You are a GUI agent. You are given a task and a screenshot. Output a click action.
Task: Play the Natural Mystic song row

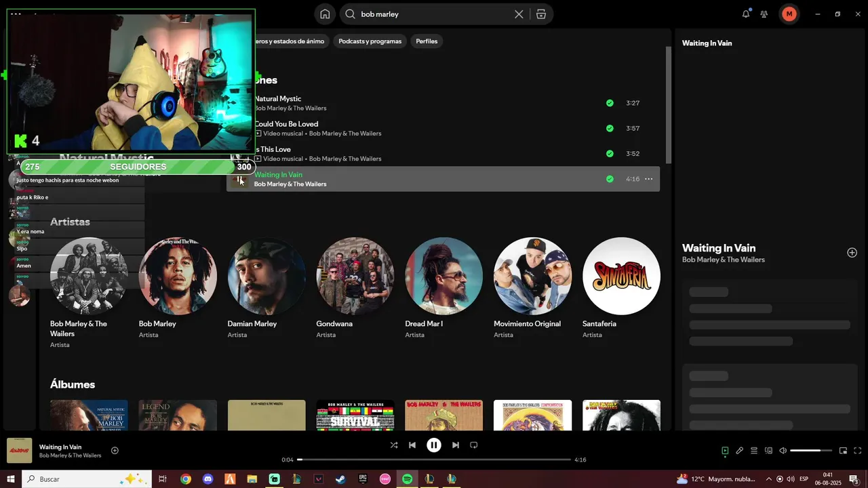(x=443, y=103)
